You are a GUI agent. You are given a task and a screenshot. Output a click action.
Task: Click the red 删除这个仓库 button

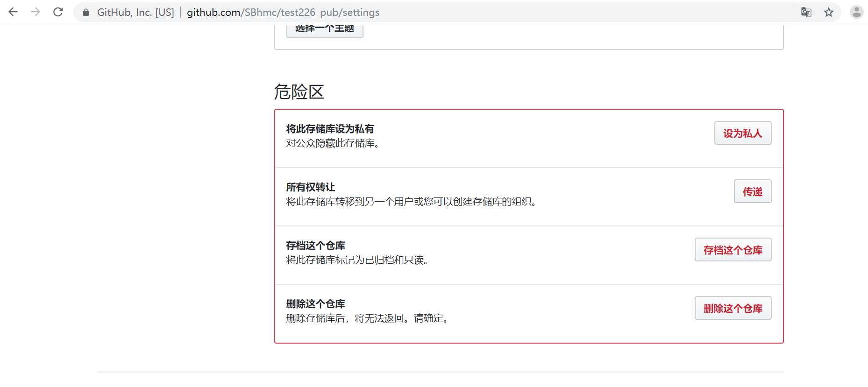pos(733,308)
